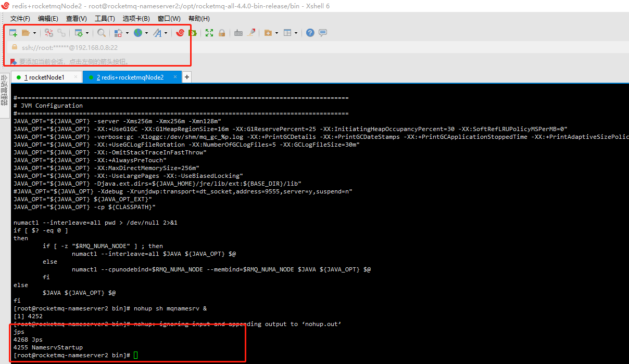
Task: Click the '4268 Jps' output line
Action: [28, 340]
